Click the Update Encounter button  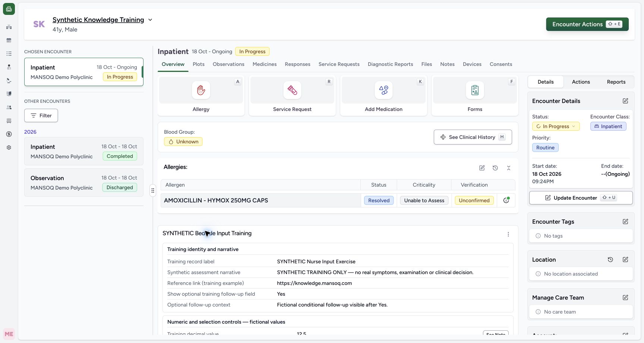pyautogui.click(x=581, y=198)
